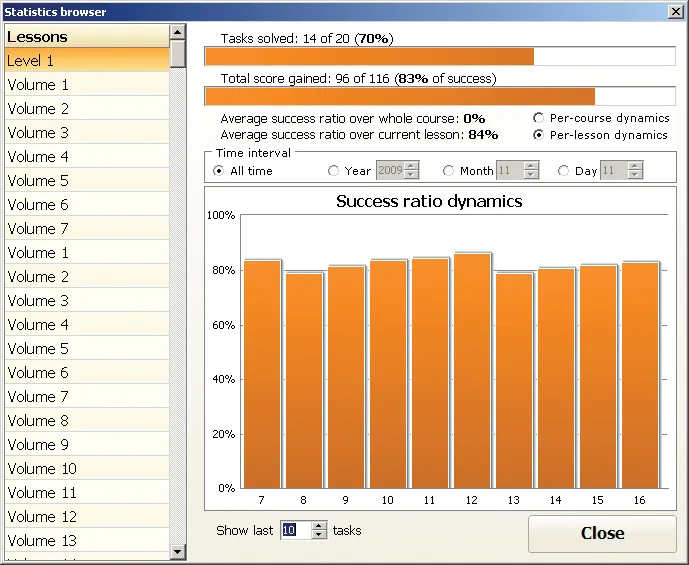689x565 pixels.
Task: Click the Statistics browser title bar text
Action: click(x=55, y=12)
